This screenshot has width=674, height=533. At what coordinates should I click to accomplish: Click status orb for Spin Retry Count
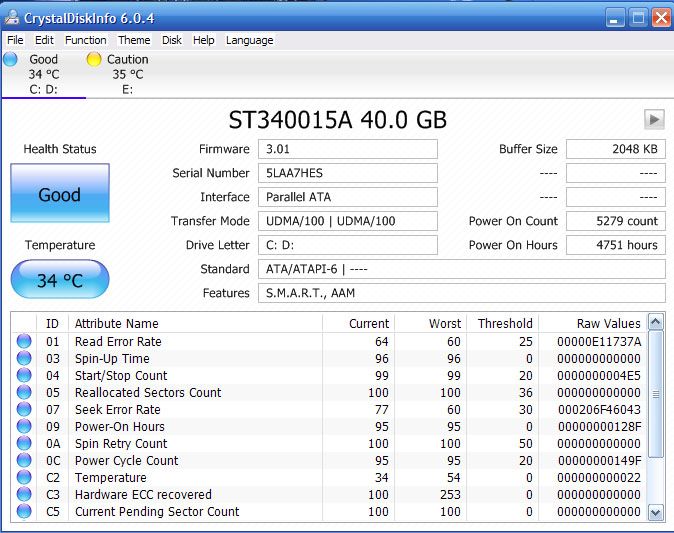(24, 443)
